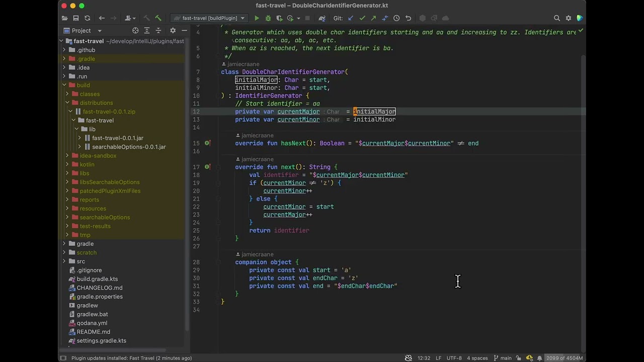Run the fast-travel buildPlugin configuration
Image resolution: width=644 pixels, height=362 pixels.
[257, 18]
